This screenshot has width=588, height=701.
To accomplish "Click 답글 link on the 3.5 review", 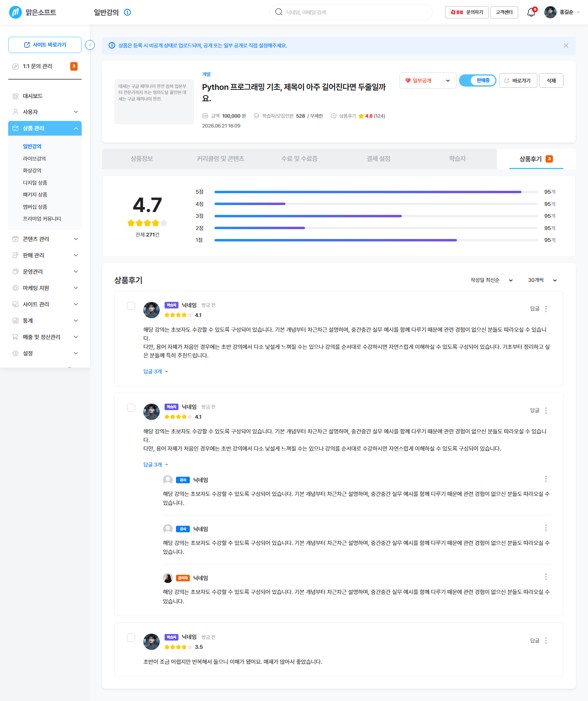I will click(535, 641).
